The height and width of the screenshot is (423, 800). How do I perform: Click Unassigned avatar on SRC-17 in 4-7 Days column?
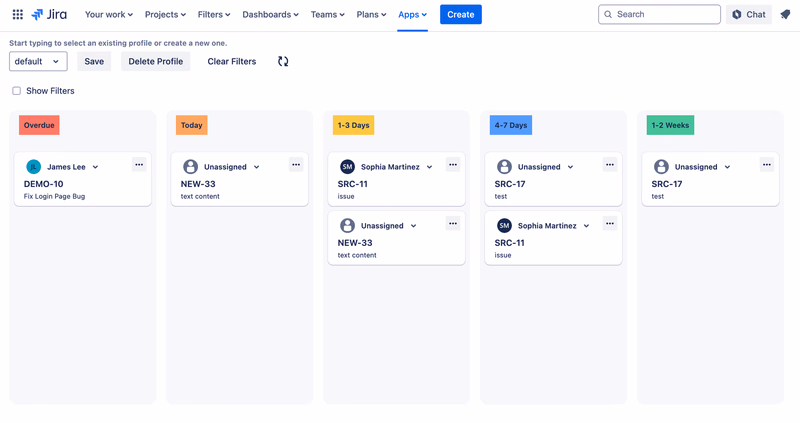click(x=504, y=167)
